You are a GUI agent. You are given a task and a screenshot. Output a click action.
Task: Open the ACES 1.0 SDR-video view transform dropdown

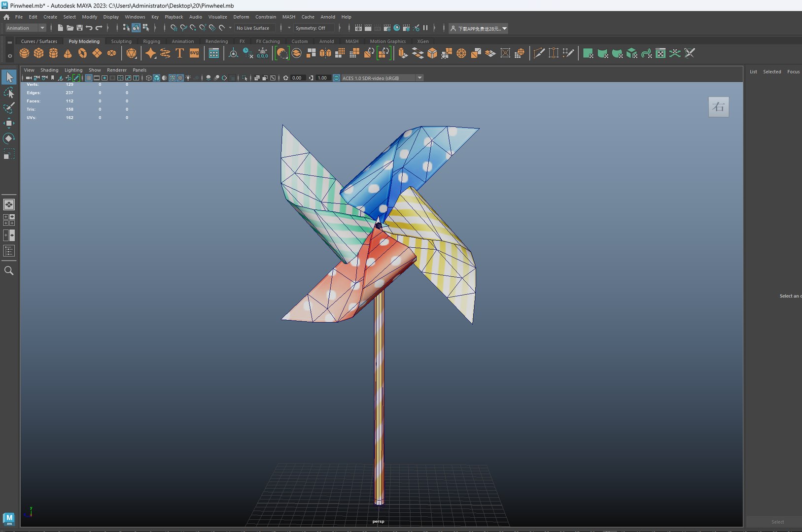tap(382, 78)
